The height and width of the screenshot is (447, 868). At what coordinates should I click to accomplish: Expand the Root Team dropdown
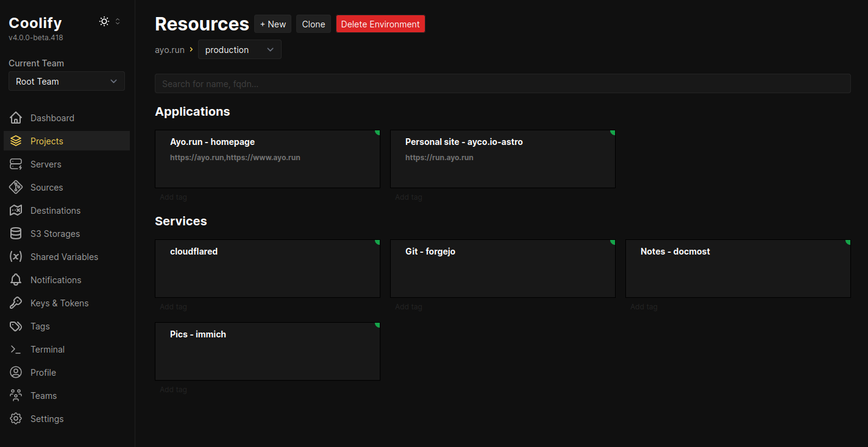[66, 82]
